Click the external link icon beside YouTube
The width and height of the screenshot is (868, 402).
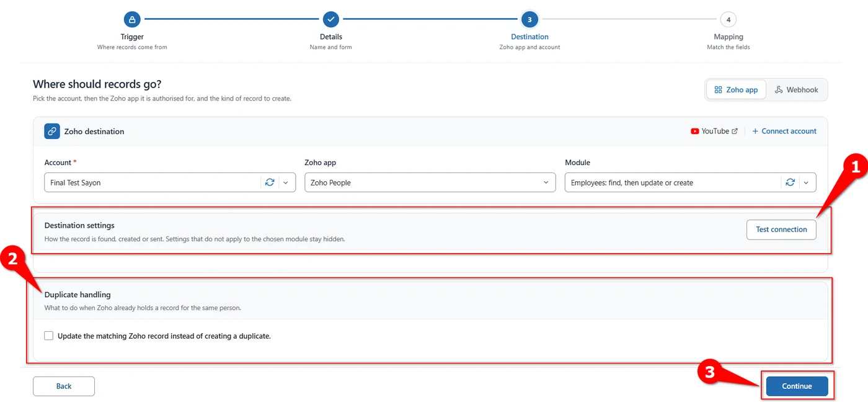tap(735, 132)
